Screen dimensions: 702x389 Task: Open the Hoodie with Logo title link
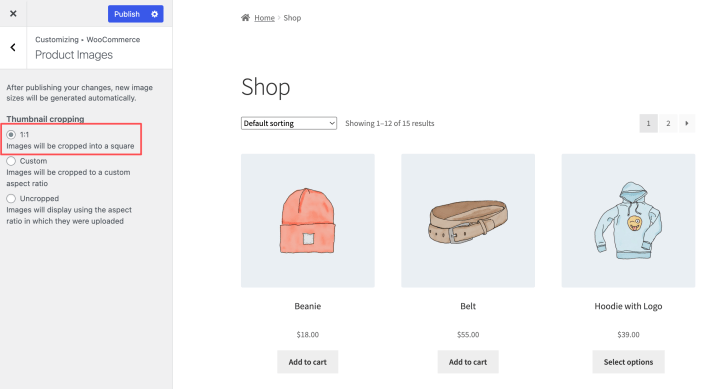[x=628, y=306]
